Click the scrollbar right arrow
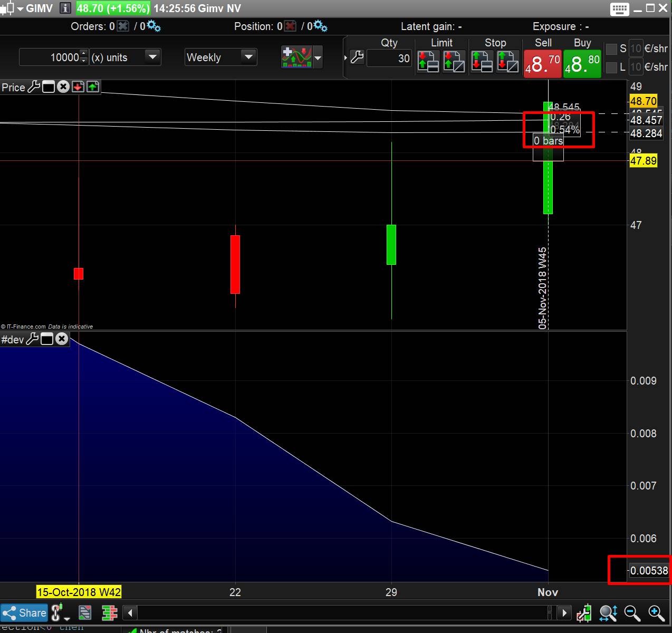 pyautogui.click(x=564, y=613)
